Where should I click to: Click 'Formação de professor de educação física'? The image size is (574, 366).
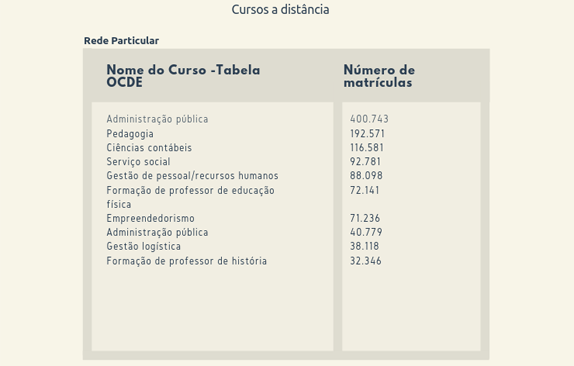click(190, 197)
